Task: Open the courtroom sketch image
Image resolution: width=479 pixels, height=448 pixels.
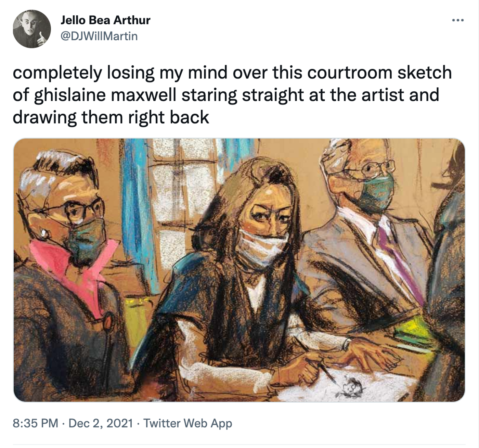Action: click(x=239, y=270)
